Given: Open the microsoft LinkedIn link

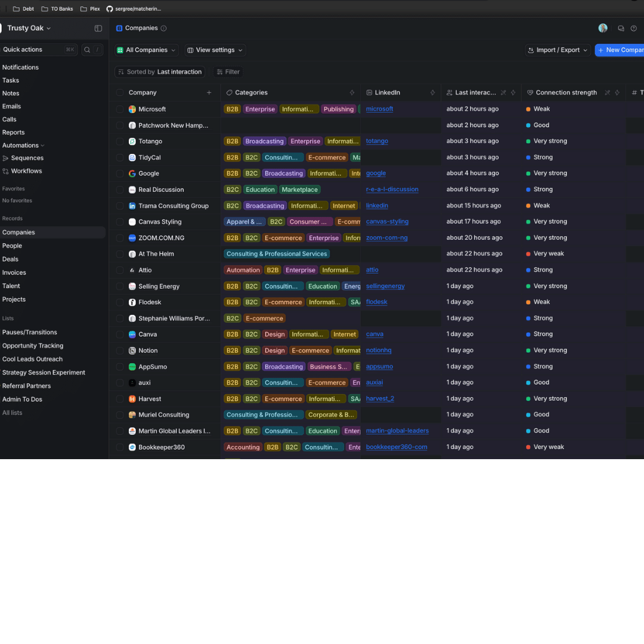Looking at the screenshot, I should click(x=379, y=109).
